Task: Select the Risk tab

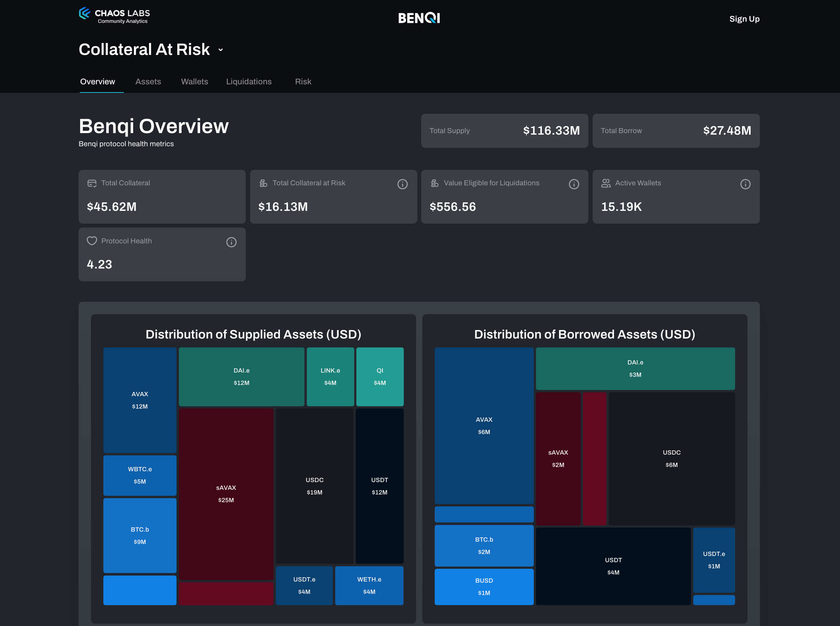Action: click(303, 82)
